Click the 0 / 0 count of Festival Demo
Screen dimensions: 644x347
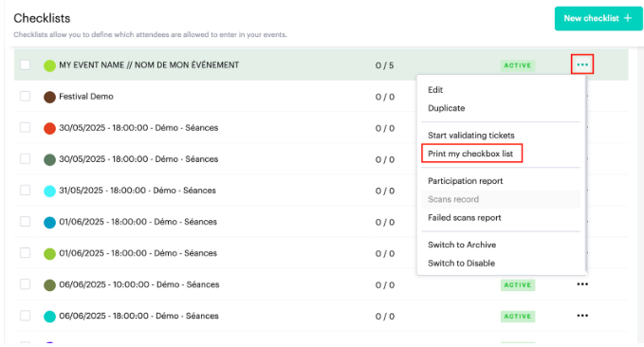385,97
